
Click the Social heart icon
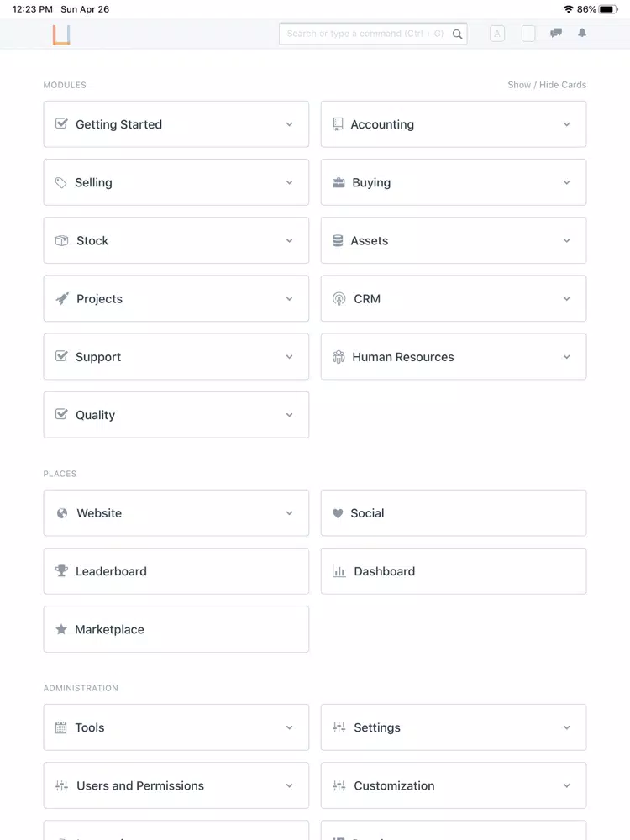coord(338,513)
